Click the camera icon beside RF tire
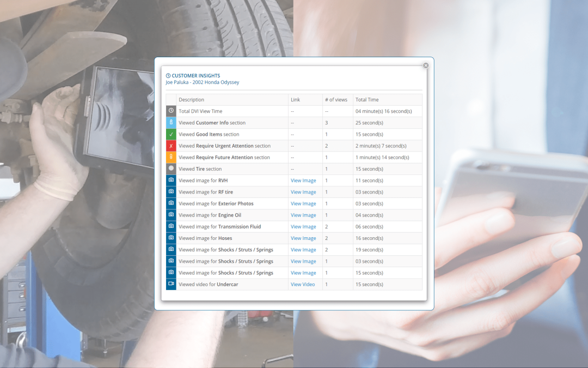 (x=170, y=191)
